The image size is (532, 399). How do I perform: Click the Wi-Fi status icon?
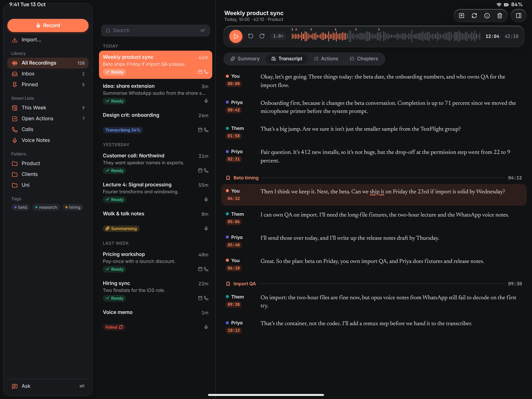click(499, 5)
